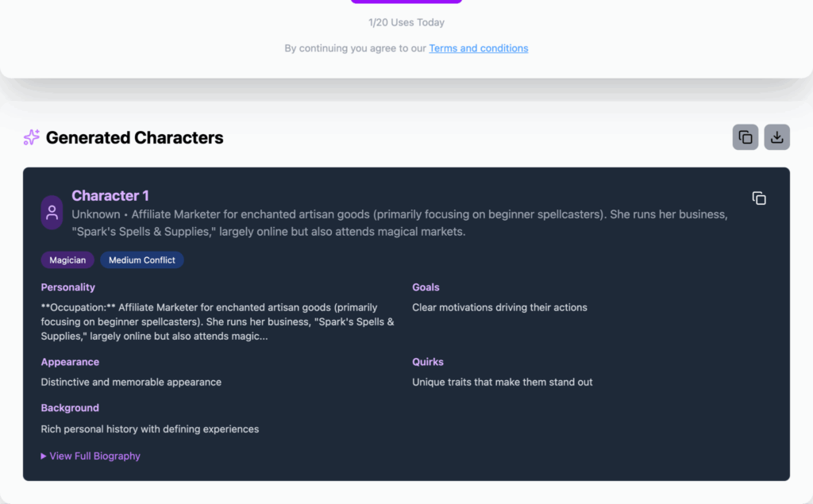The height and width of the screenshot is (504, 813).
Task: Click the Personality section heading
Action: [x=68, y=287]
